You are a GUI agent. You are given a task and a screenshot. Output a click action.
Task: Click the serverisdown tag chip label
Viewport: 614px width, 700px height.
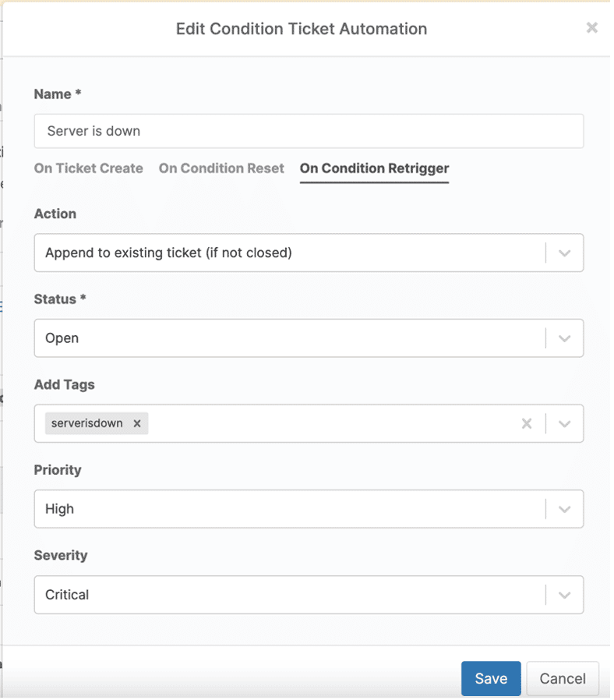[86, 423]
